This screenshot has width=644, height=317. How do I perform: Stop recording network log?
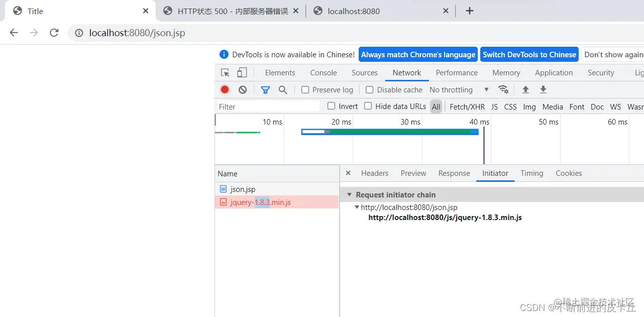[x=225, y=89]
